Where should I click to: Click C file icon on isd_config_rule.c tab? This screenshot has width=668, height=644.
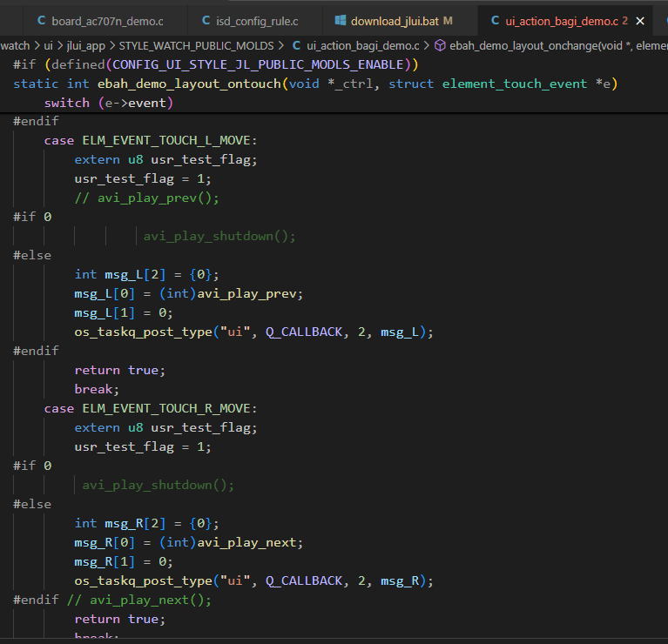206,20
